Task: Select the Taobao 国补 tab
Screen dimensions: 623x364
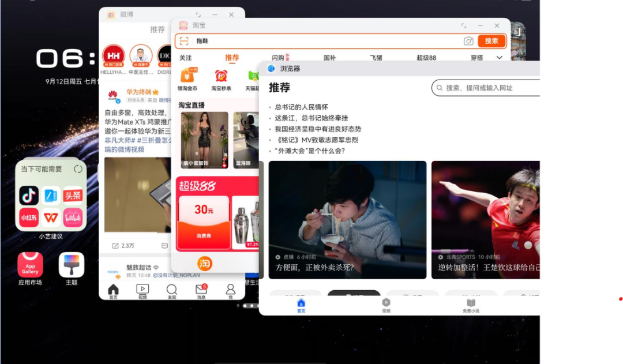Action: click(x=330, y=58)
